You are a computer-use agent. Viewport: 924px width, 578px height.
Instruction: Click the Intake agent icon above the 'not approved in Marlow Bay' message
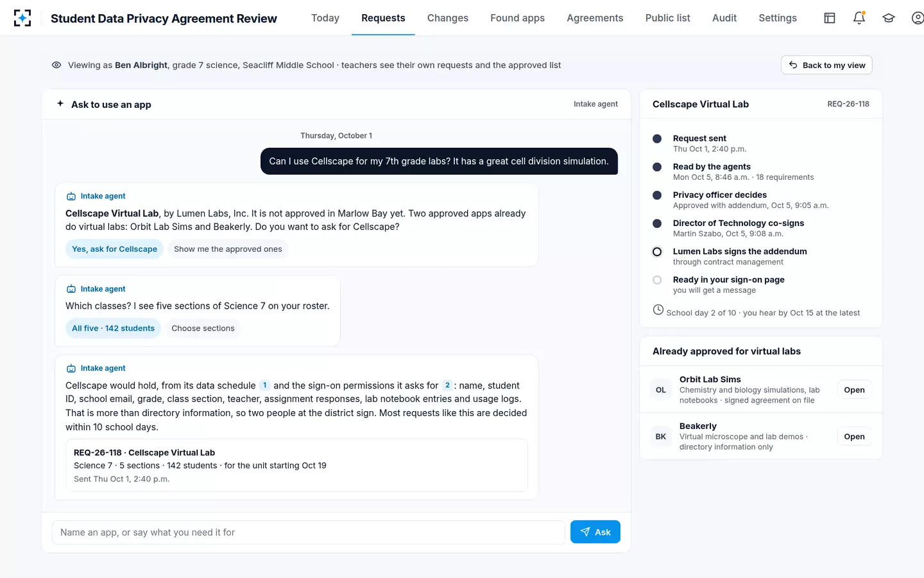pos(71,197)
